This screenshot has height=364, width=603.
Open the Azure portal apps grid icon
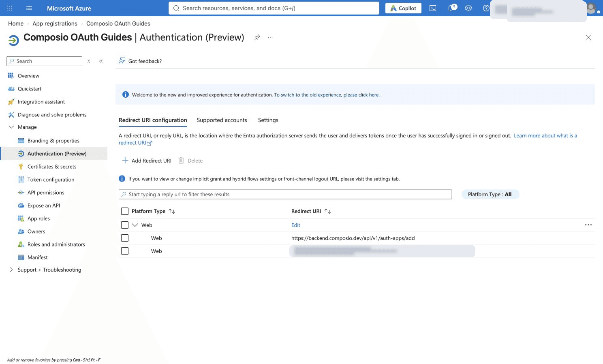click(10, 8)
